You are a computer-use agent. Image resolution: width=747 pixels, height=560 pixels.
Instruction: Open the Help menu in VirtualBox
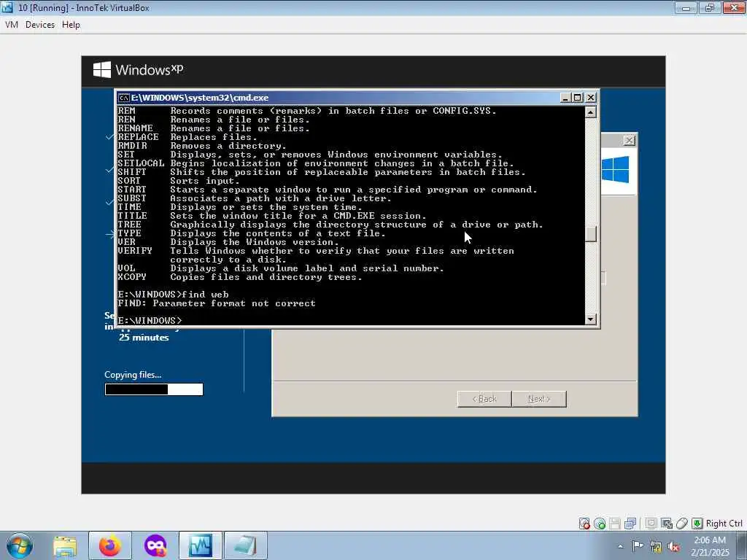71,24
